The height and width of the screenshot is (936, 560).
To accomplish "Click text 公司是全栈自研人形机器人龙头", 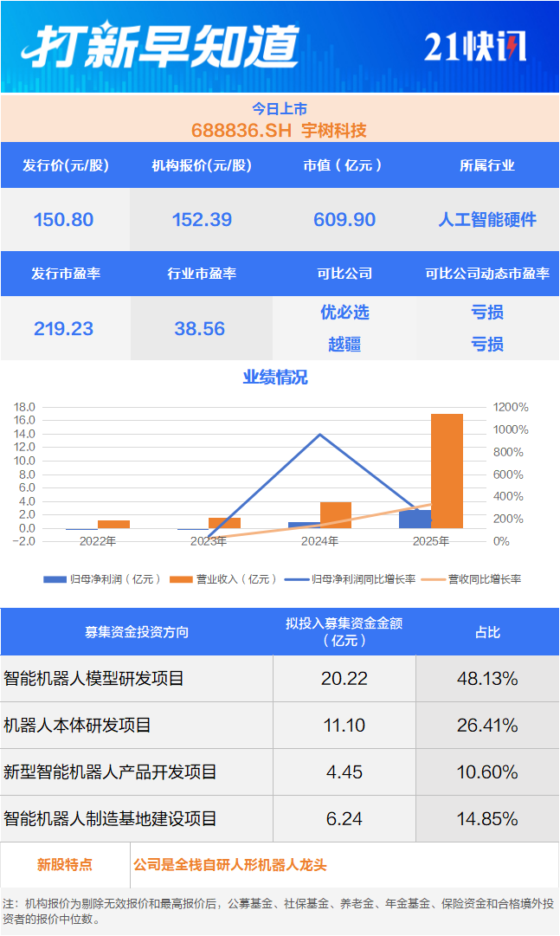I will coord(230,865).
